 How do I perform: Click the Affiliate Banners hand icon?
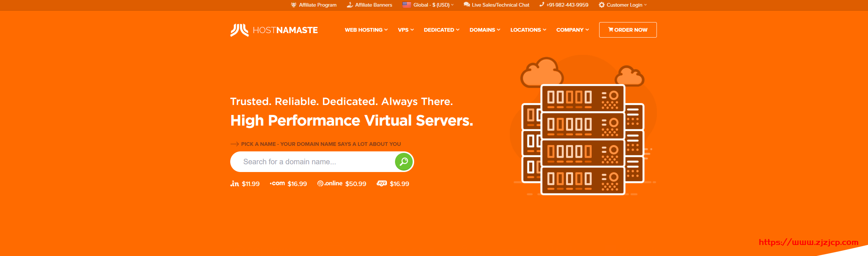(350, 5)
